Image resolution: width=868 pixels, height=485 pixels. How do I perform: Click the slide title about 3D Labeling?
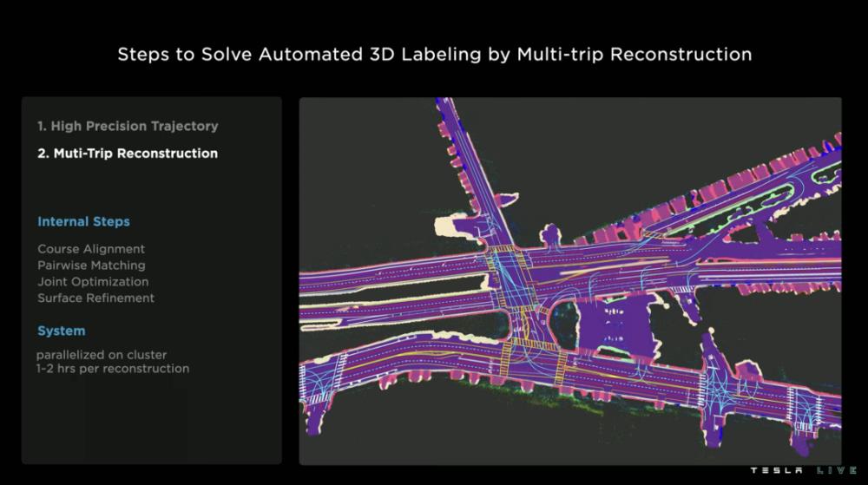click(x=435, y=54)
